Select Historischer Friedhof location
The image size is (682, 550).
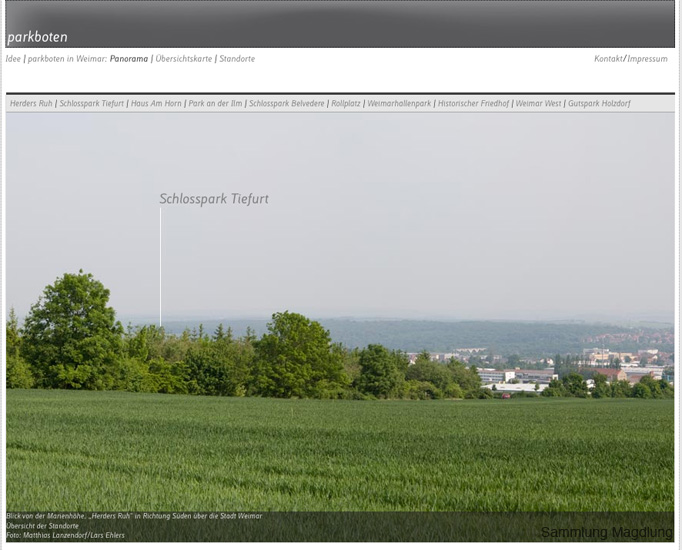click(473, 103)
